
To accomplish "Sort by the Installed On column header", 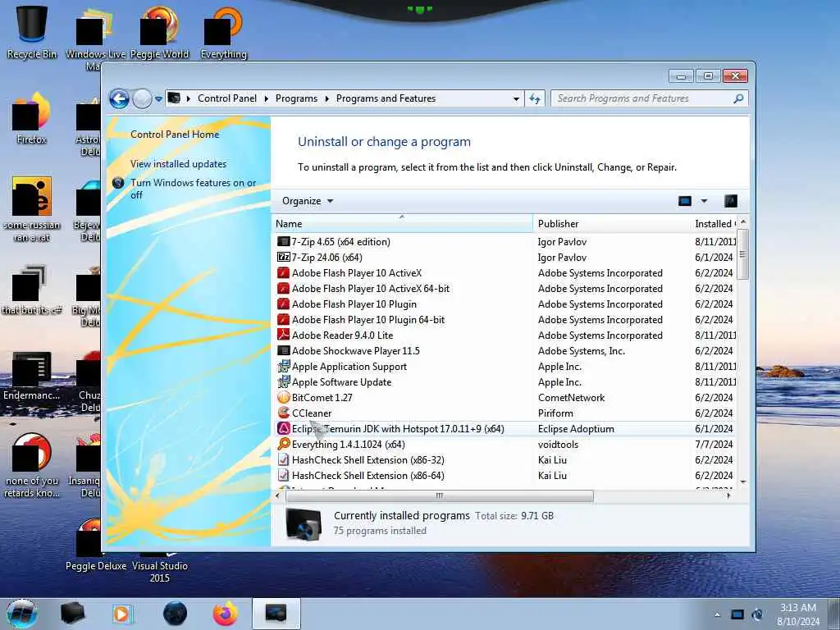I will (x=714, y=223).
